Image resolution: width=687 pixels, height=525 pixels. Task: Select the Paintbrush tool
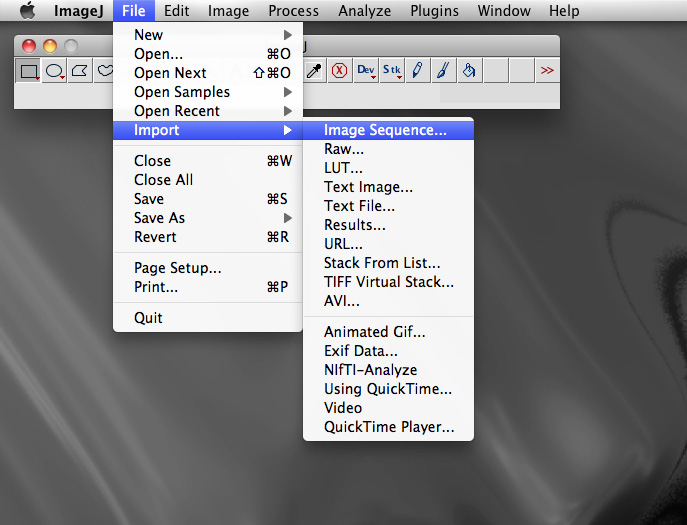pyautogui.click(x=443, y=71)
